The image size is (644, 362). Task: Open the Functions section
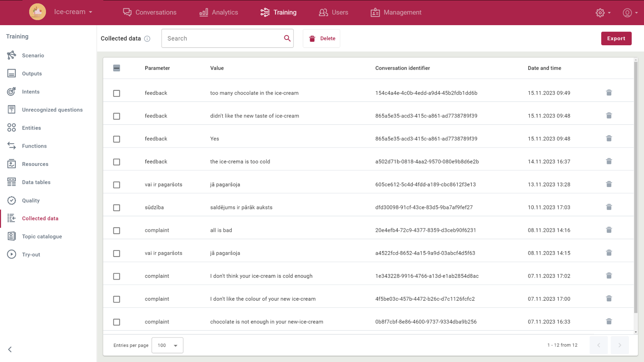coord(35,146)
